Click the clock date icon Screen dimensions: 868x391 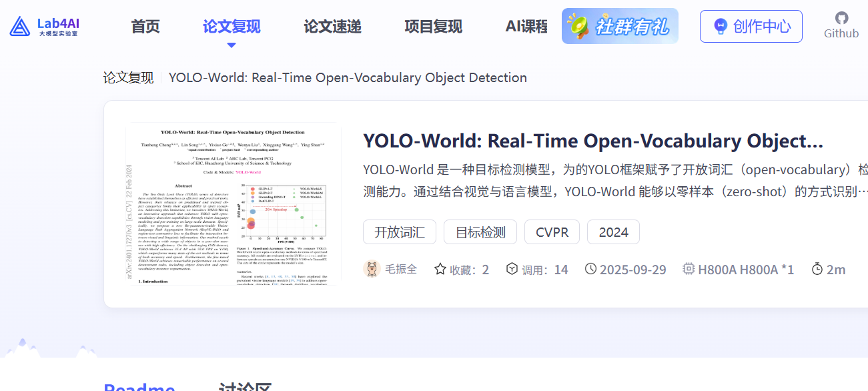(590, 269)
